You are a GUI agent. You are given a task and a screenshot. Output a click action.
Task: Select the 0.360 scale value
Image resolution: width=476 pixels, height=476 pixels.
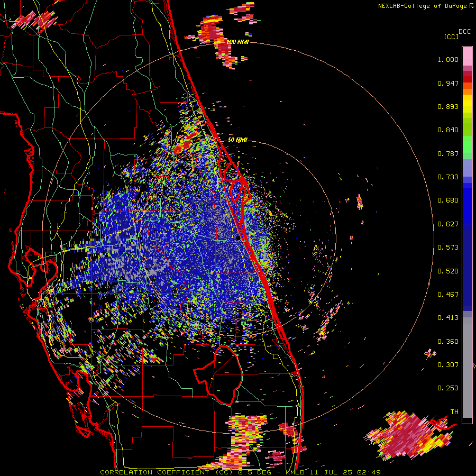(448, 342)
